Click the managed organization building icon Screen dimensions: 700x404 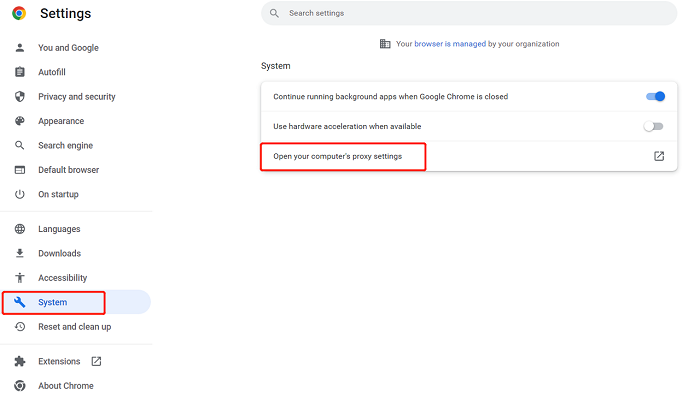[385, 44]
